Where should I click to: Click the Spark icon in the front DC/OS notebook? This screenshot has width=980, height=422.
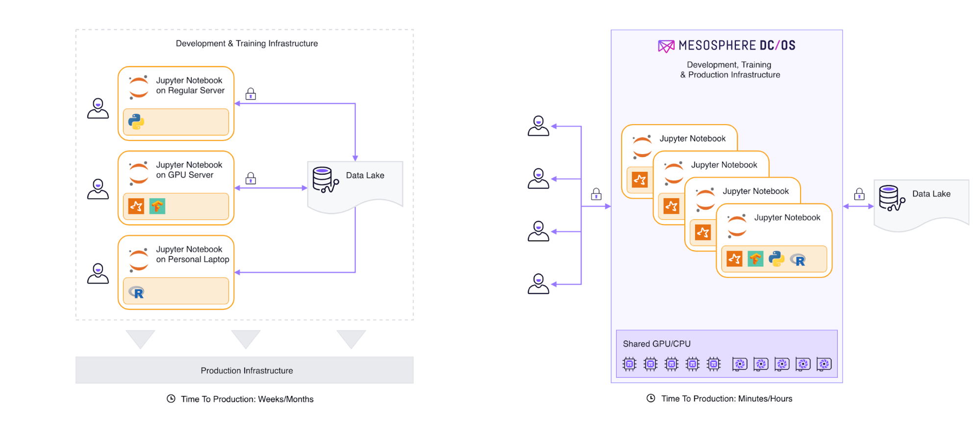[734, 259]
